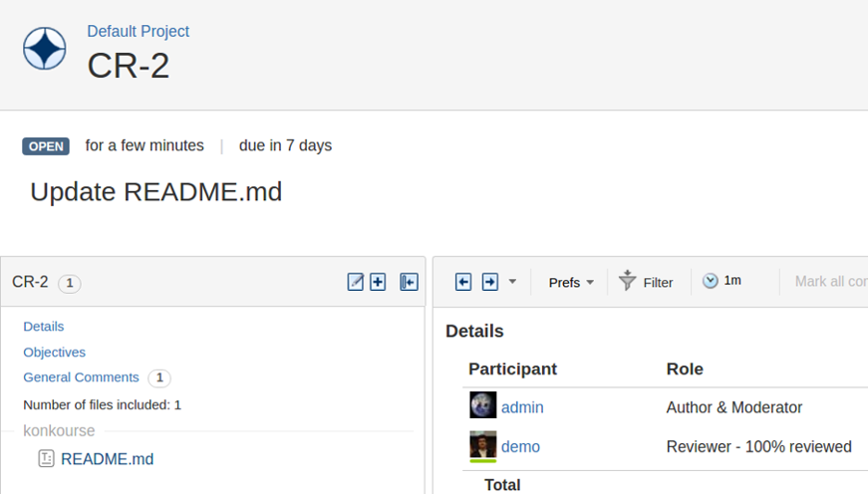Open README.md in the file tree
Screen dimensions: 868x494
point(107,459)
